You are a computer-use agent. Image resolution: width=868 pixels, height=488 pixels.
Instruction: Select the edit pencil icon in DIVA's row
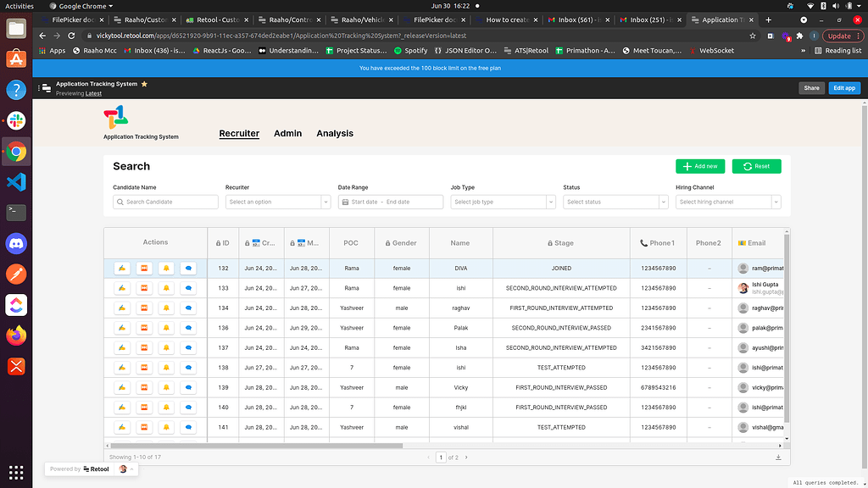point(120,267)
